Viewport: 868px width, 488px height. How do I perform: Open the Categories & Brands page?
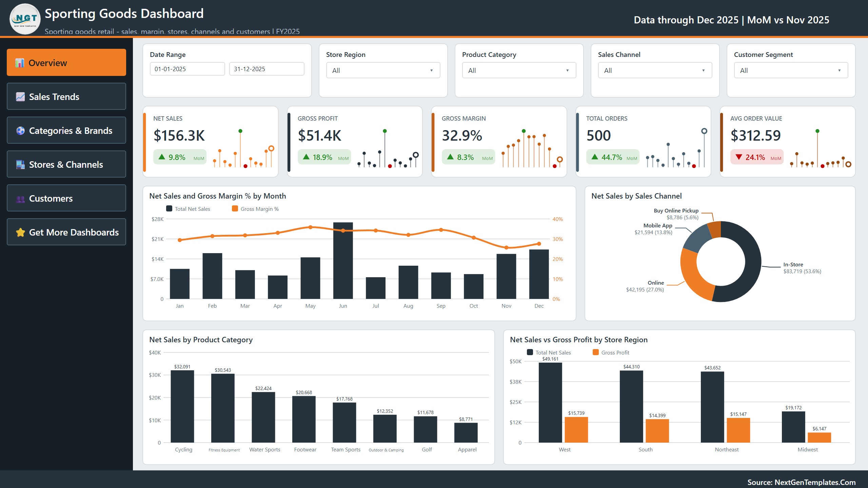pos(66,130)
